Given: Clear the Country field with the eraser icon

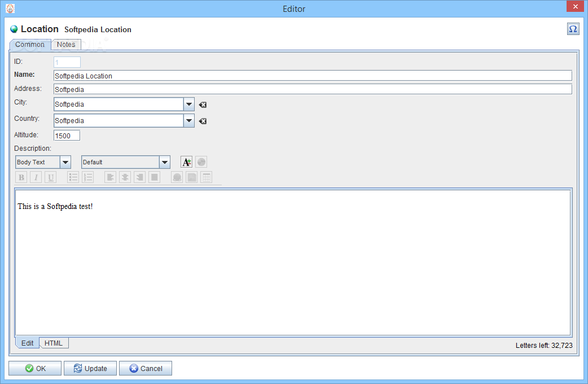Looking at the screenshot, I should click(x=203, y=121).
